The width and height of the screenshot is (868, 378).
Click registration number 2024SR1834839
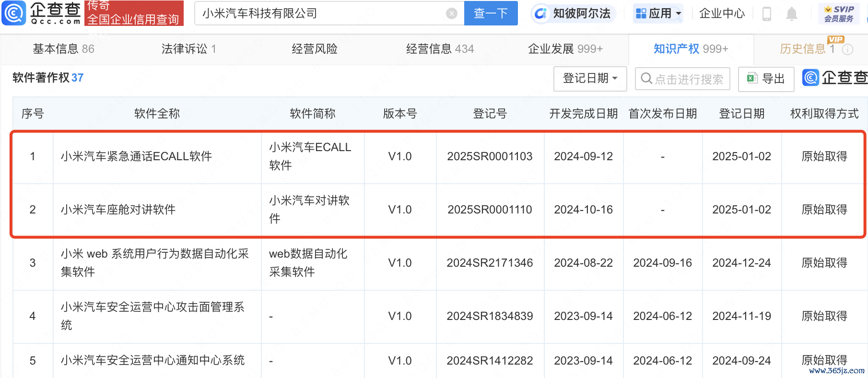pos(490,316)
